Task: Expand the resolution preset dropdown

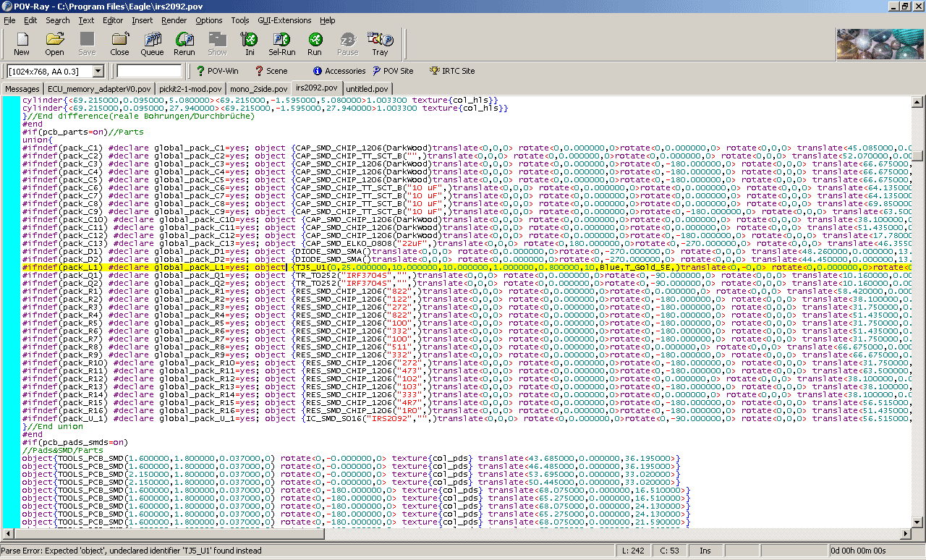Action: (98, 71)
